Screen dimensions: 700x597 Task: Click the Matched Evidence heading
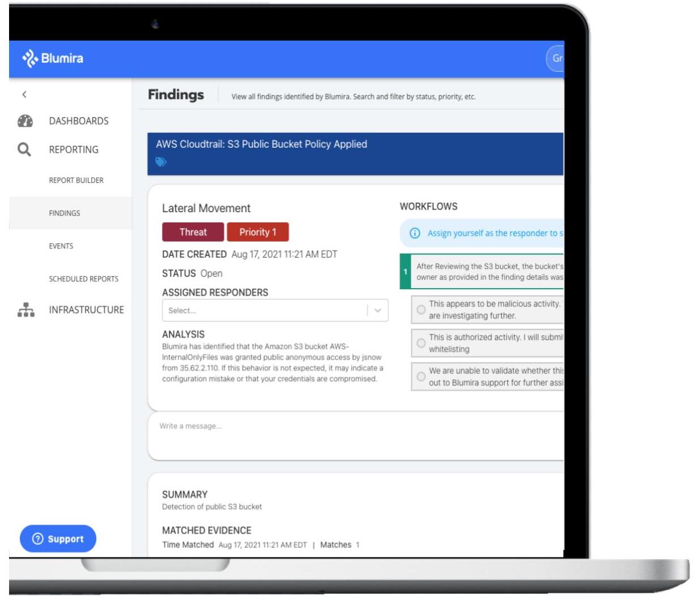pos(207,530)
